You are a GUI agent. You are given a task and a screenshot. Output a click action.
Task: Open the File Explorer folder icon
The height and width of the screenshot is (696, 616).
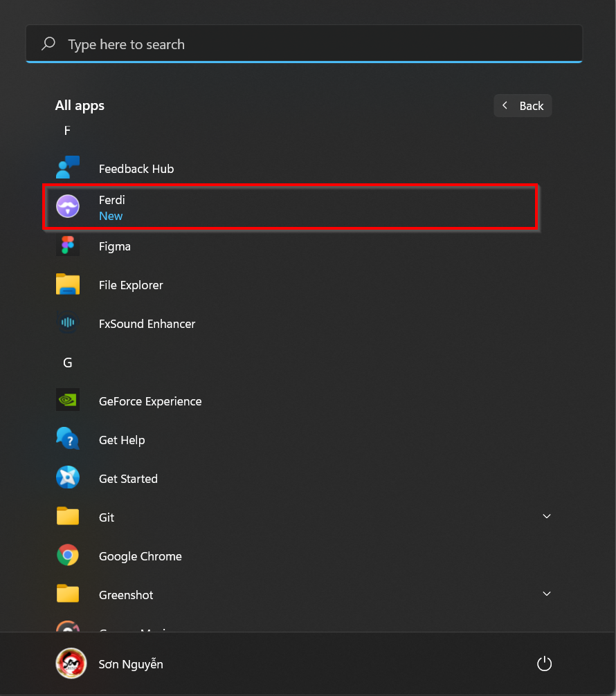point(68,284)
